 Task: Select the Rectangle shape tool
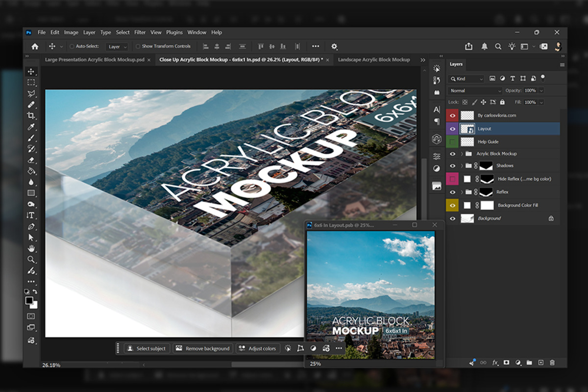click(x=31, y=193)
